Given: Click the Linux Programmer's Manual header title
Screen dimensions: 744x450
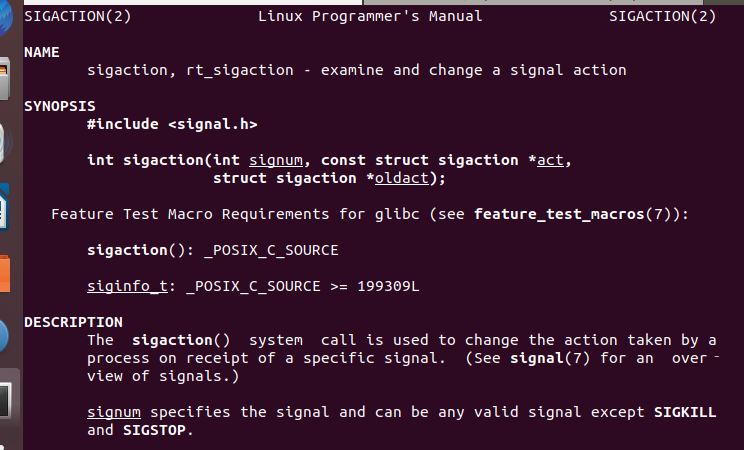Looking at the screenshot, I should click(x=370, y=16).
